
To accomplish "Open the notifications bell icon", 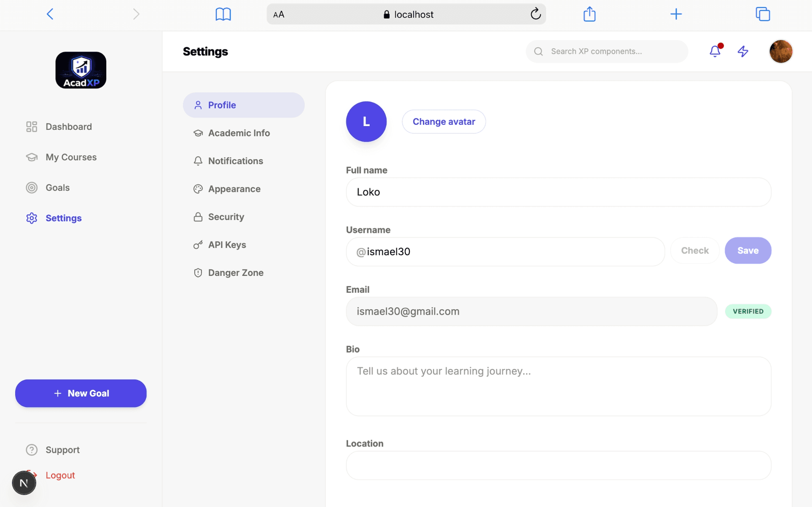I will point(715,51).
